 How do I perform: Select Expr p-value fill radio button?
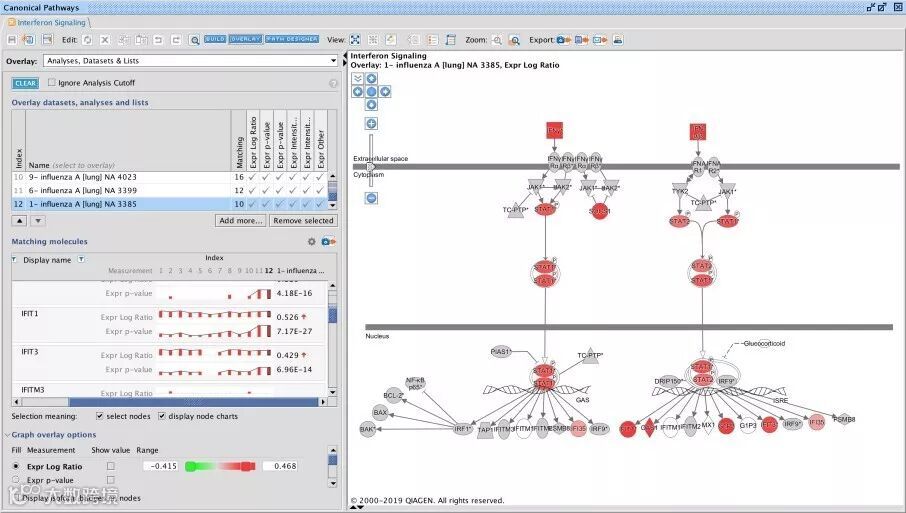tap(16, 479)
